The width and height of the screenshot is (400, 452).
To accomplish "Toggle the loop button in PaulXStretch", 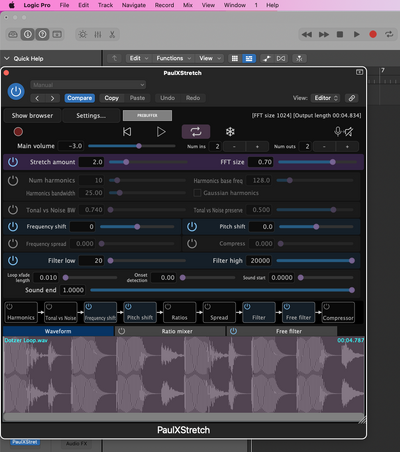I will tap(196, 132).
